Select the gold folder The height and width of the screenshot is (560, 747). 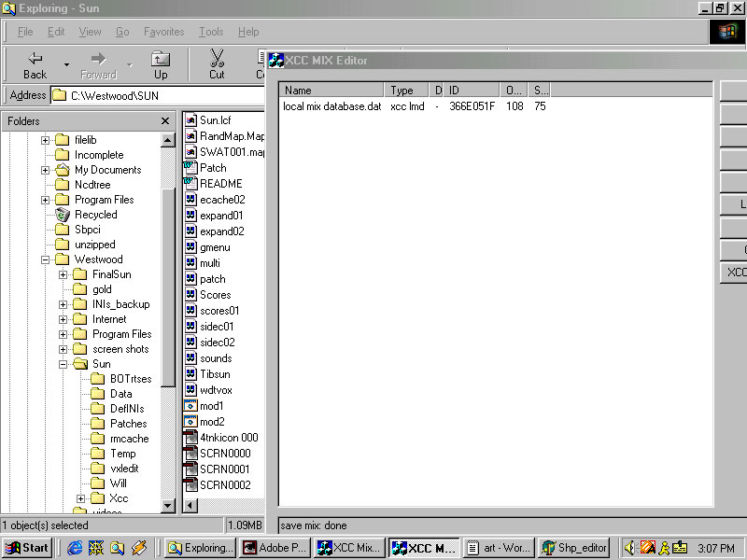(x=92, y=289)
